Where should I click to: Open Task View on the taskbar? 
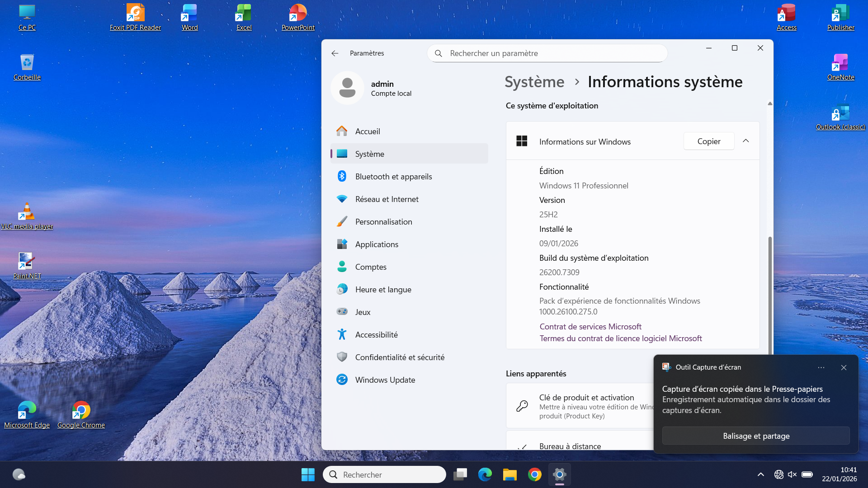[460, 474]
